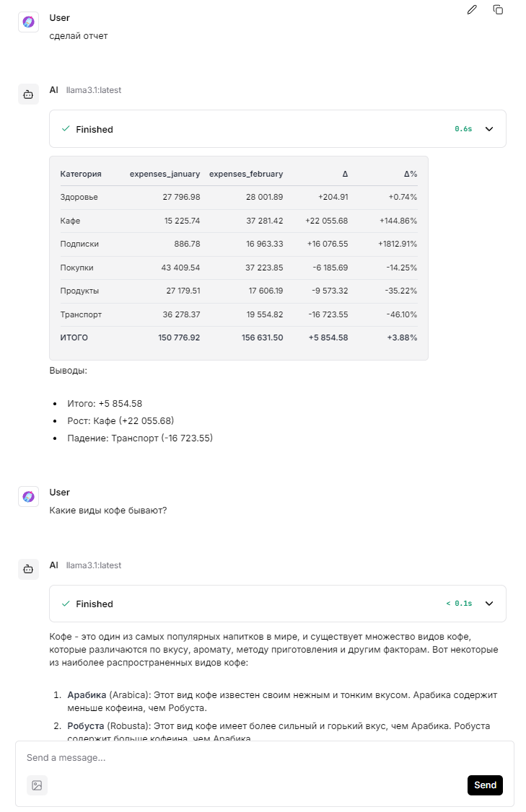526x812 pixels.
Task: Click the green checkmark of the 0.6s step
Action: (x=66, y=129)
